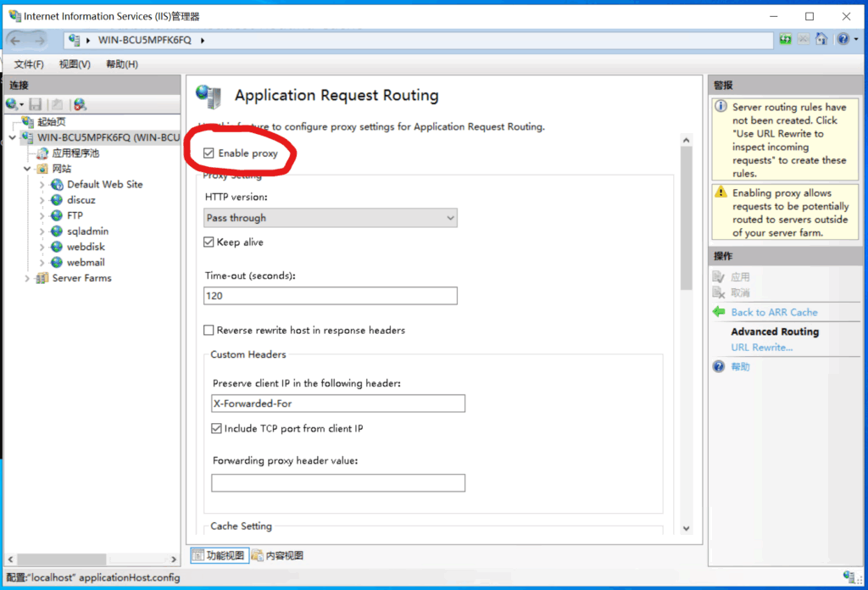This screenshot has width=868, height=590.
Task: Expand the webdisk site node
Action: coord(42,247)
